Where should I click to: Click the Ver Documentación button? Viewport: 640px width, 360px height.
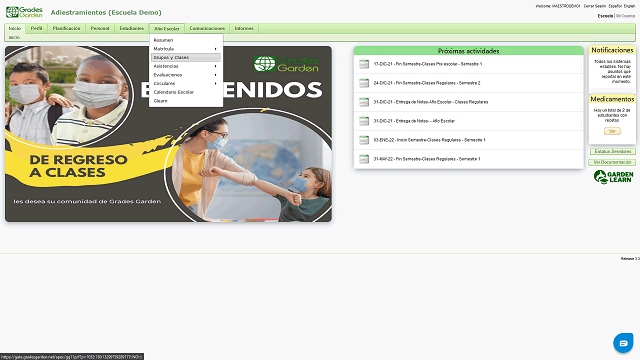click(x=612, y=162)
